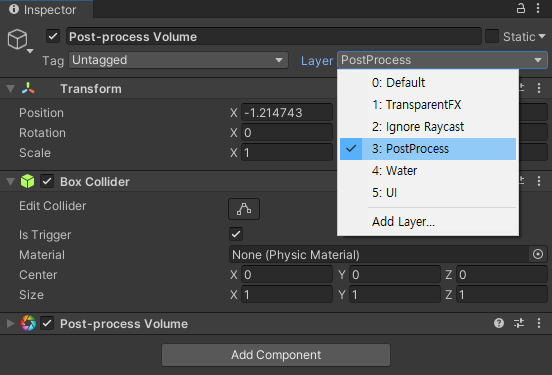The image size is (552, 375).
Task: Open the Material object picker circle
Action: 538,254
